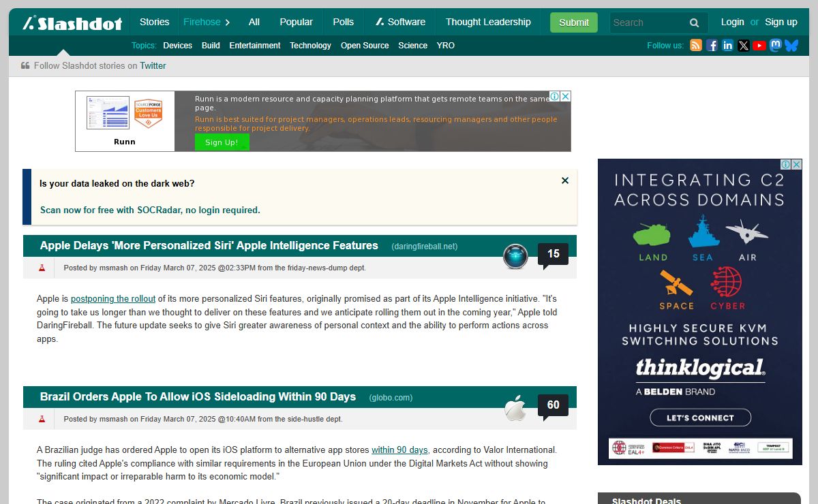This screenshot has width=818, height=504.
Task: Visit globo.com source link
Action: (x=391, y=398)
